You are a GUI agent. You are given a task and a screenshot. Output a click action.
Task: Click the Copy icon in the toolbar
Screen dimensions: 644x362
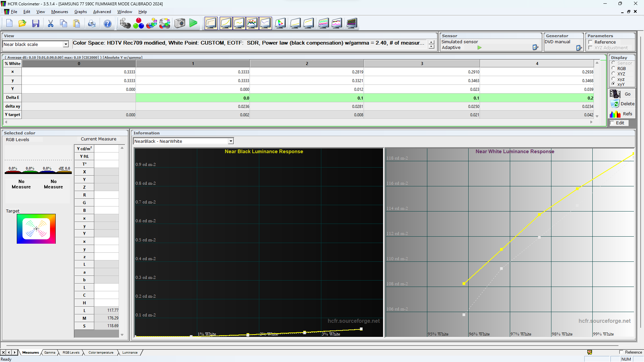tap(63, 23)
